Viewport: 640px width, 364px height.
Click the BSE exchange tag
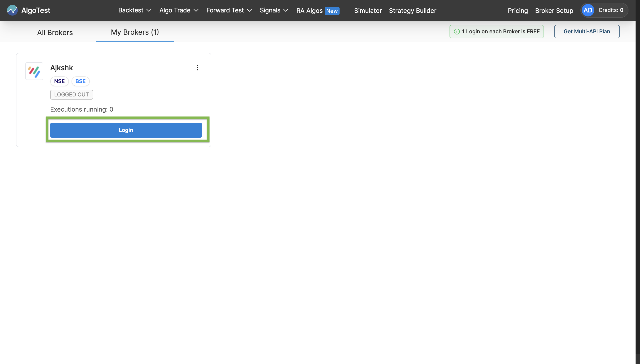(x=80, y=81)
